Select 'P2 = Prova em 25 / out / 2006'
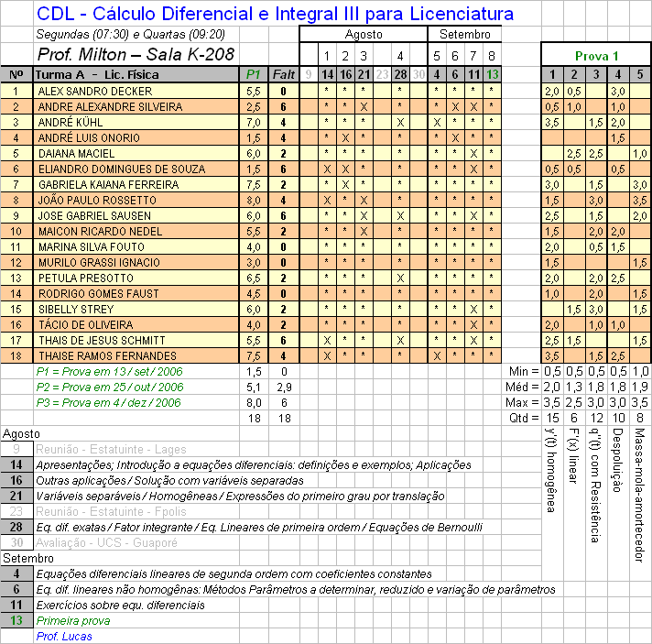 click(x=110, y=387)
